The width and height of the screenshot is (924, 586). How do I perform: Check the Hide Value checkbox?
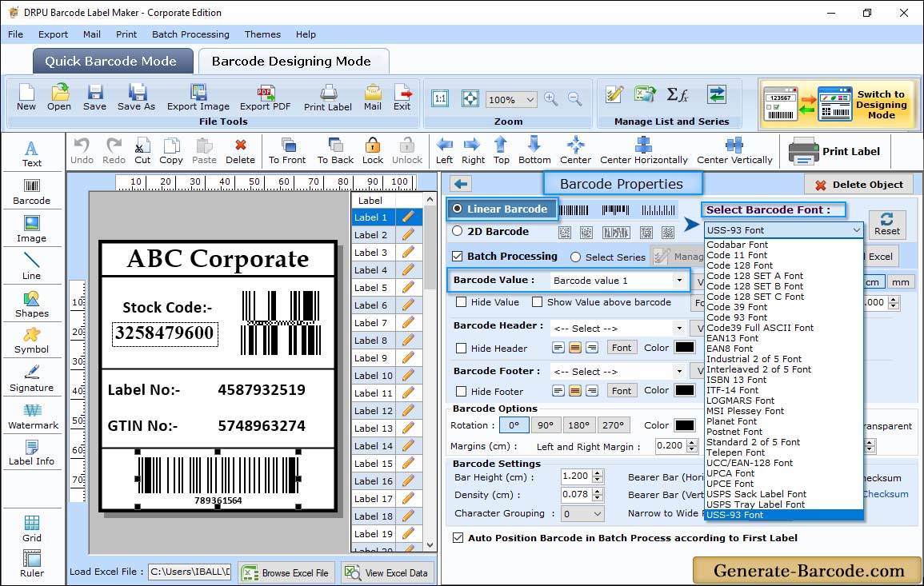point(462,302)
